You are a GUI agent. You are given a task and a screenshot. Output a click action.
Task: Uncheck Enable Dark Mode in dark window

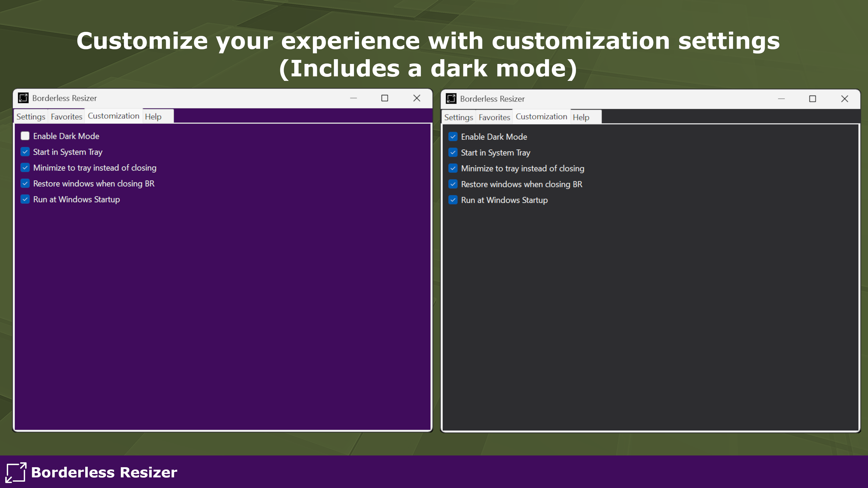click(x=453, y=137)
